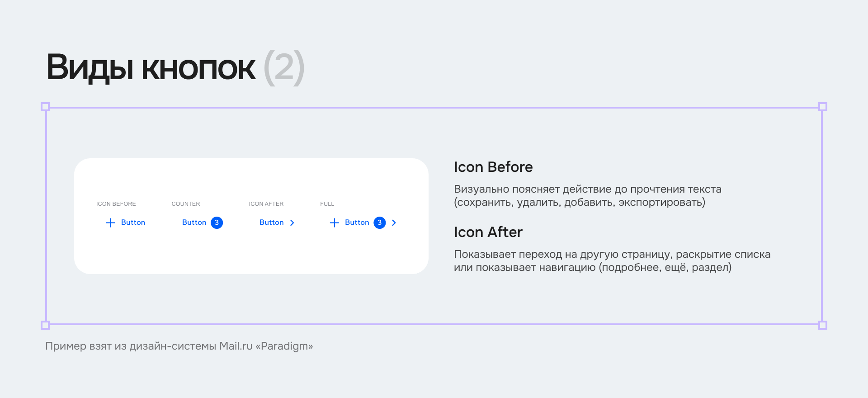Click the slide title Виды кнопок
The height and width of the screenshot is (398, 868).
(x=151, y=67)
